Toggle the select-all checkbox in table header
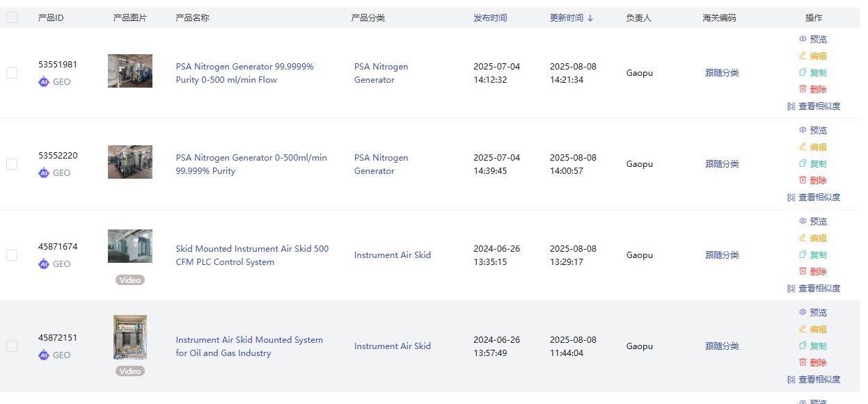This screenshot has width=868, height=404. 12,18
